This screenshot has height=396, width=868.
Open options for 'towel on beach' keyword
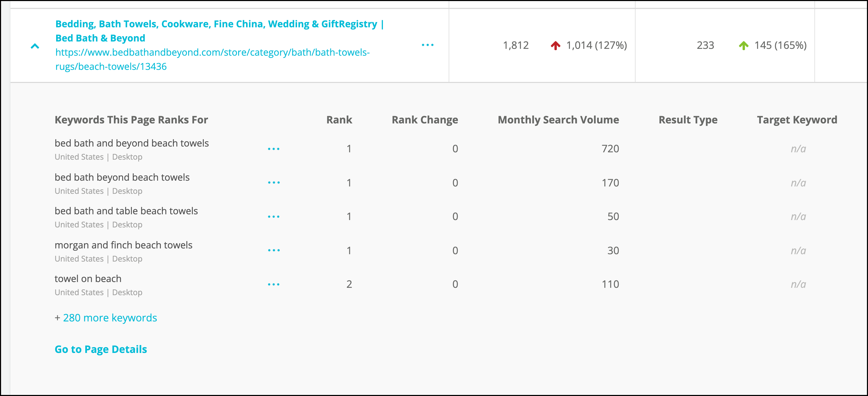pos(274,284)
